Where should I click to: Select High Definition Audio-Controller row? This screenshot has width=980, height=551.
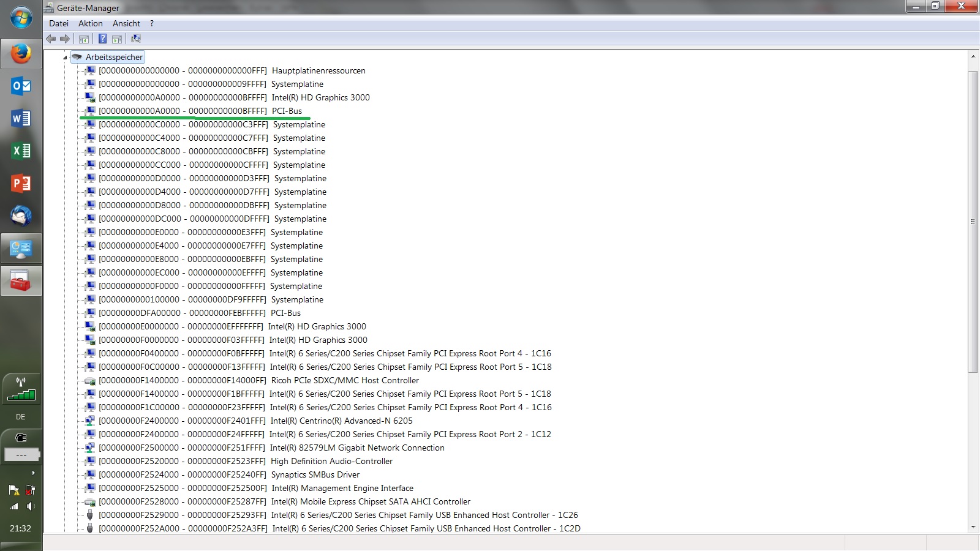[246, 461]
